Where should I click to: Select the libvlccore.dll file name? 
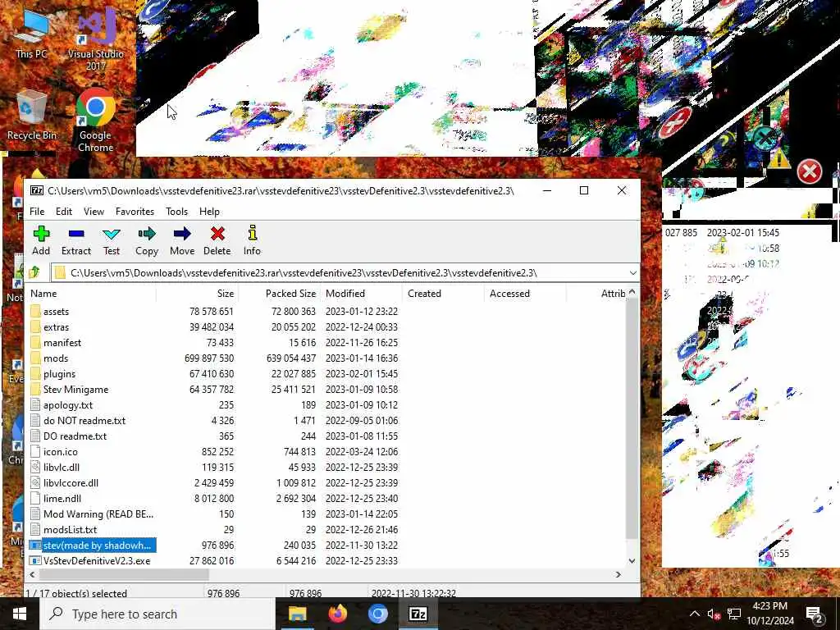71,482
